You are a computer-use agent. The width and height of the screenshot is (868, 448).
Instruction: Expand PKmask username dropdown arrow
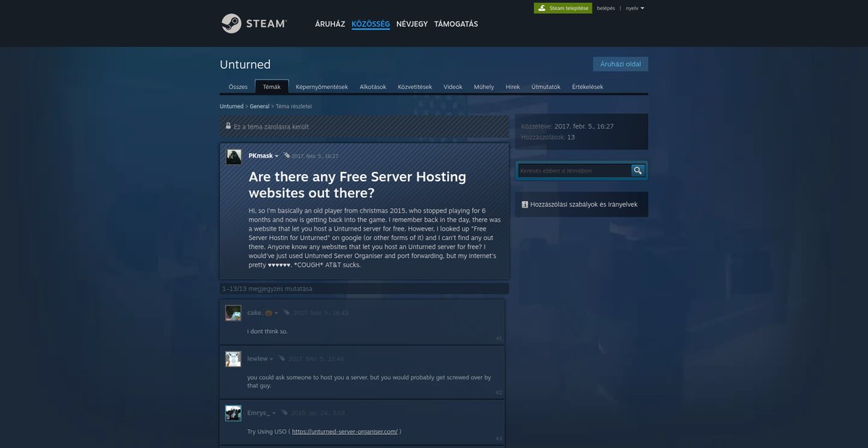click(276, 156)
